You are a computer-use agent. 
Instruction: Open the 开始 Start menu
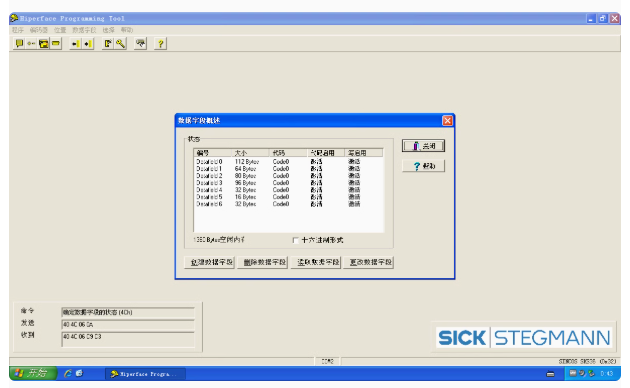point(33,374)
